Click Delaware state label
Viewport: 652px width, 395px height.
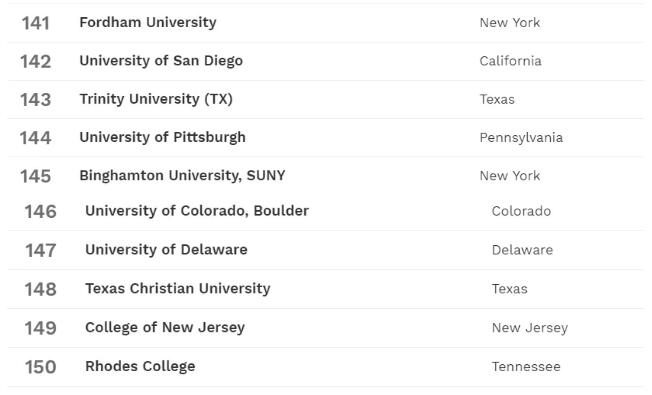(x=523, y=250)
